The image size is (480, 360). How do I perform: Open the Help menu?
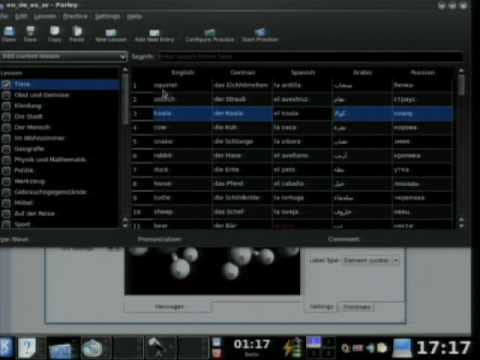pos(134,16)
